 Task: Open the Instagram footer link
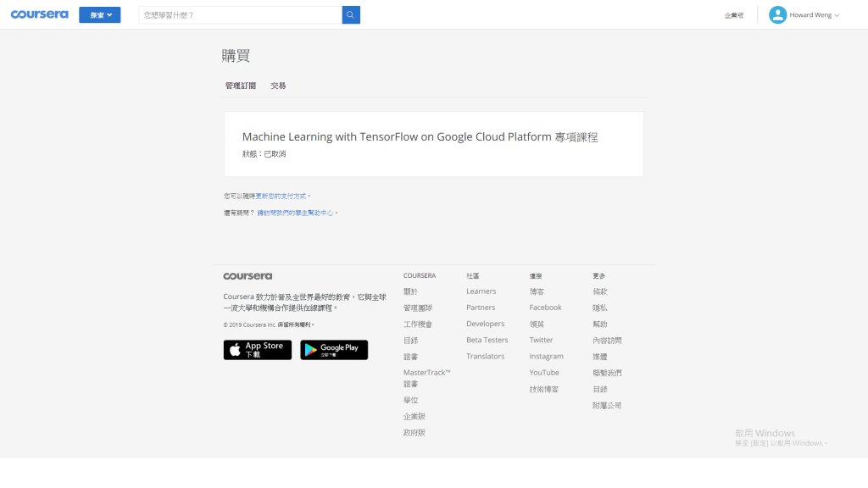coord(546,357)
